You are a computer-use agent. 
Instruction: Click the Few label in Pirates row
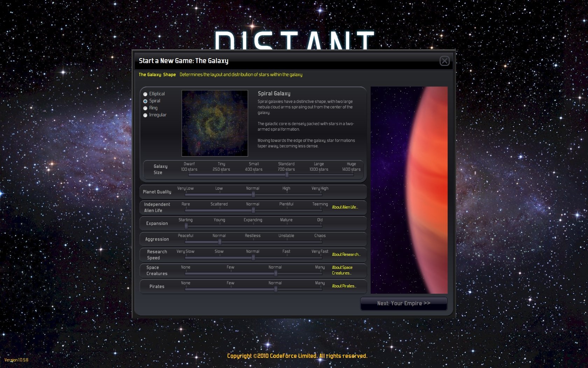pos(230,283)
